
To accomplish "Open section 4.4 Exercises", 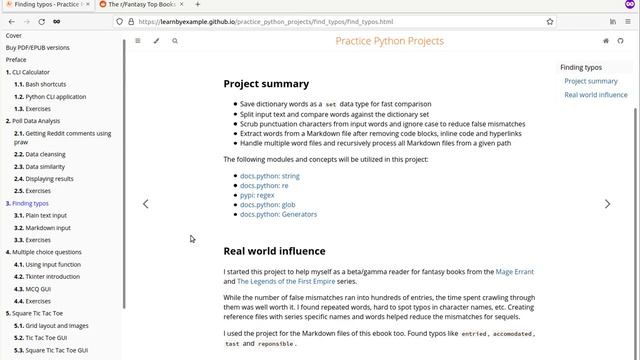I will pyautogui.click(x=32, y=301).
